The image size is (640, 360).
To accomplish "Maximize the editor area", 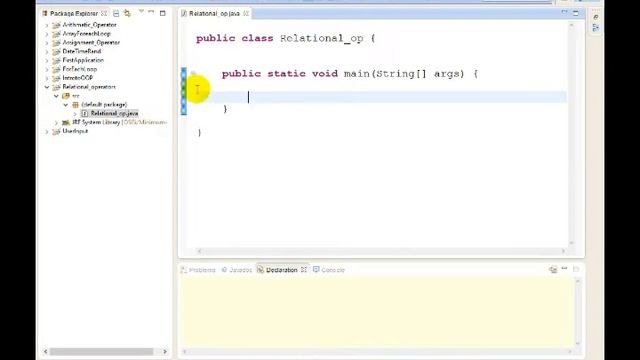I will click(576, 13).
